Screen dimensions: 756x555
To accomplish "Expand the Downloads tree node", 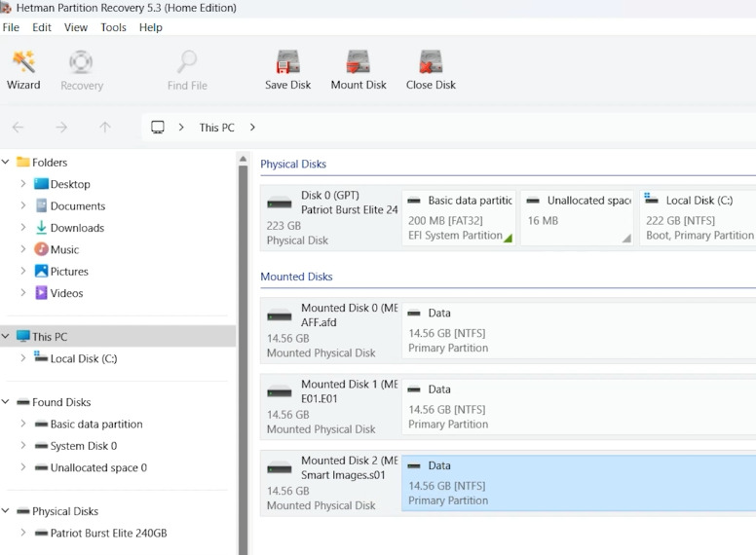I will [22, 228].
